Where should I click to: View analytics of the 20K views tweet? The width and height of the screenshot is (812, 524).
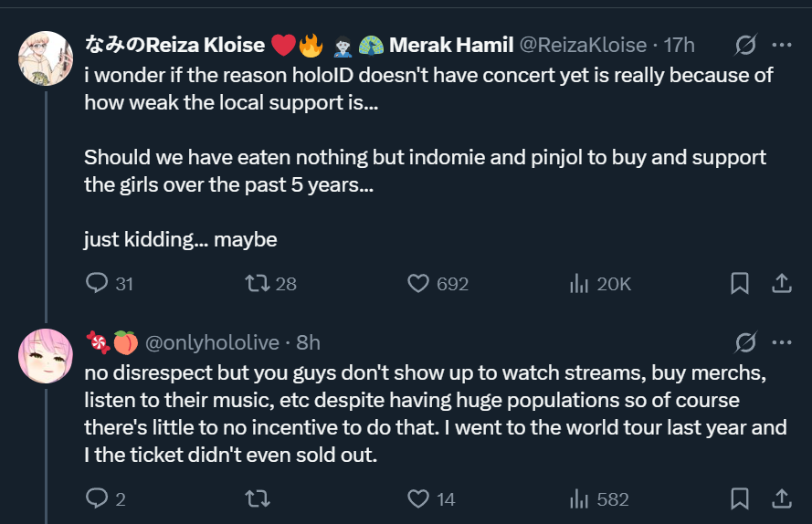click(x=579, y=284)
